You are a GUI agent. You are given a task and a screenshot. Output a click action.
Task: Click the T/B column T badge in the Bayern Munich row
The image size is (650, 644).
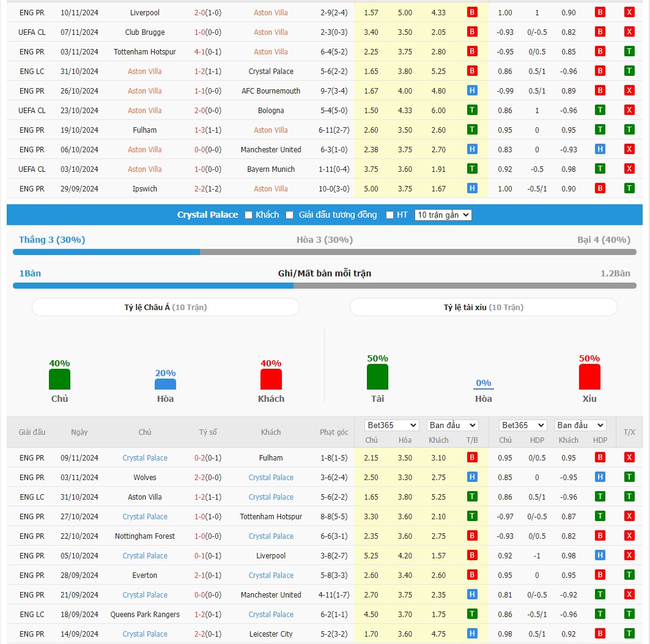click(471, 169)
